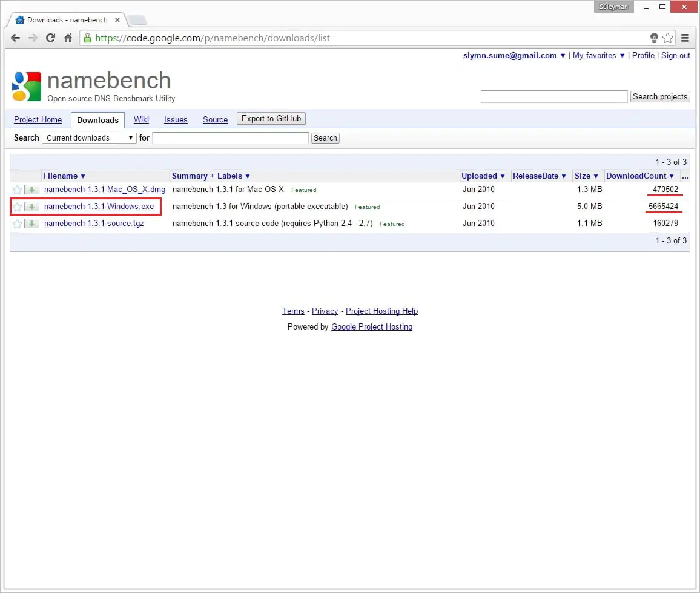Viewport: 700px width, 593px height.
Task: Open the namebench-1.3.1-Windows.exe link
Action: coord(99,207)
